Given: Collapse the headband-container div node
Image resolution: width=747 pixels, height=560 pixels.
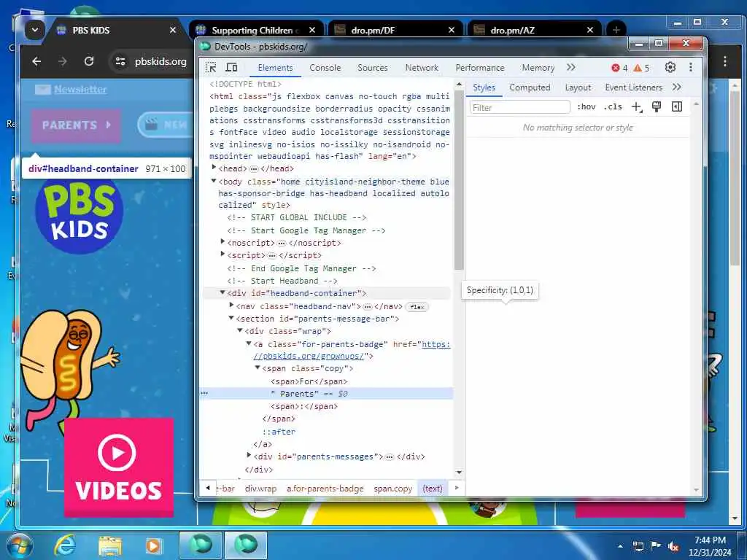Looking at the screenshot, I should pos(222,293).
